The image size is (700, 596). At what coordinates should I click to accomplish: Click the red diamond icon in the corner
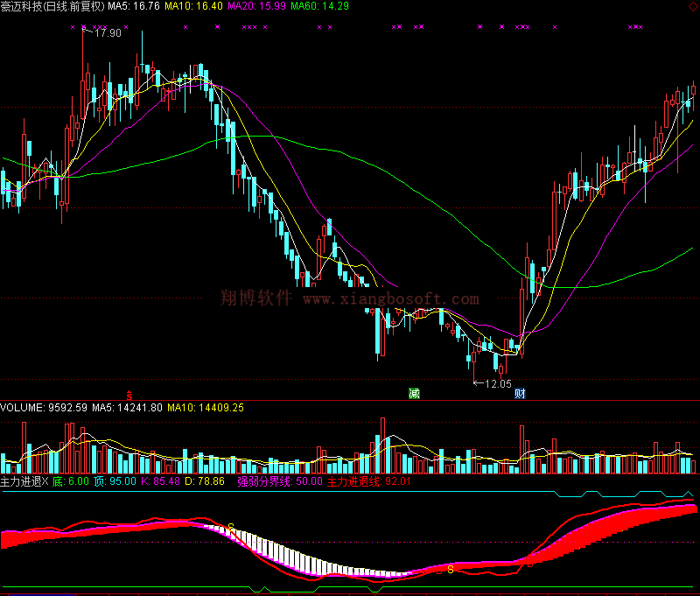coord(693,6)
